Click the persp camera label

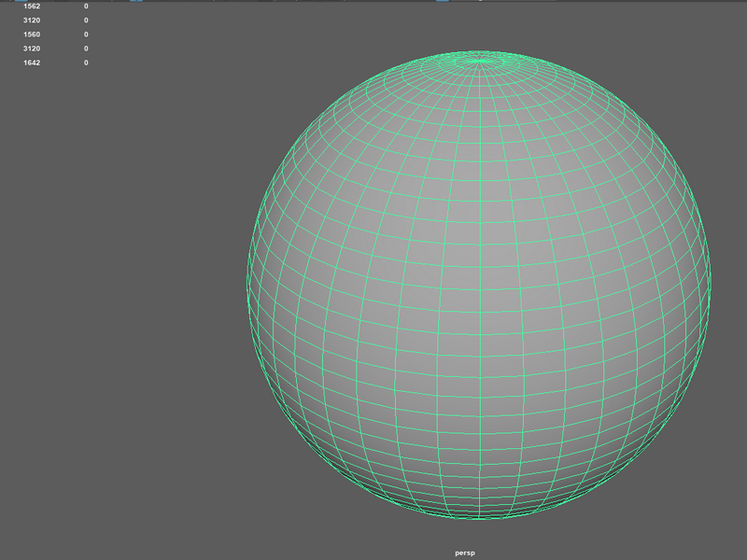click(464, 553)
